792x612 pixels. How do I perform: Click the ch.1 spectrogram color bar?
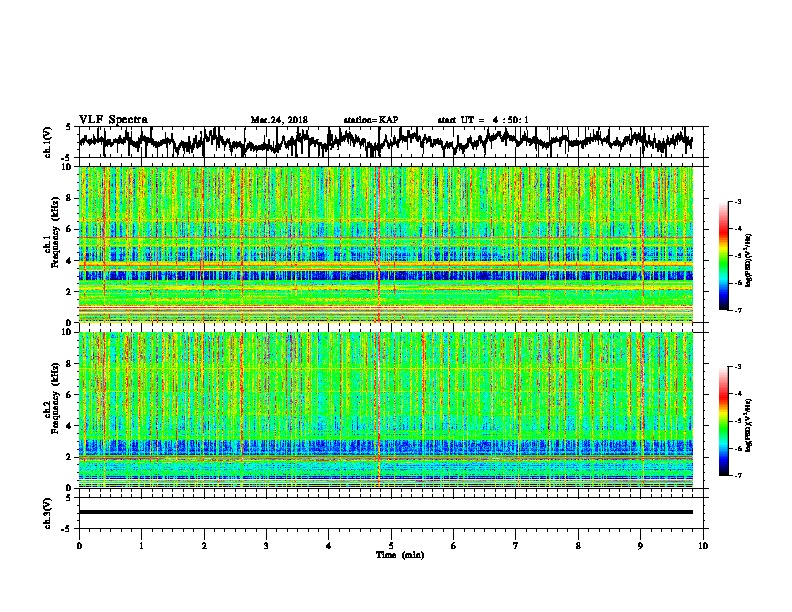(723, 256)
